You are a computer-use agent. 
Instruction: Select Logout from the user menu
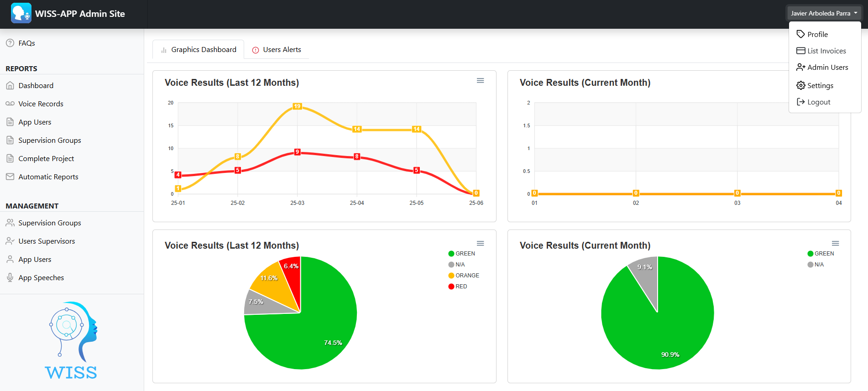[x=818, y=102]
